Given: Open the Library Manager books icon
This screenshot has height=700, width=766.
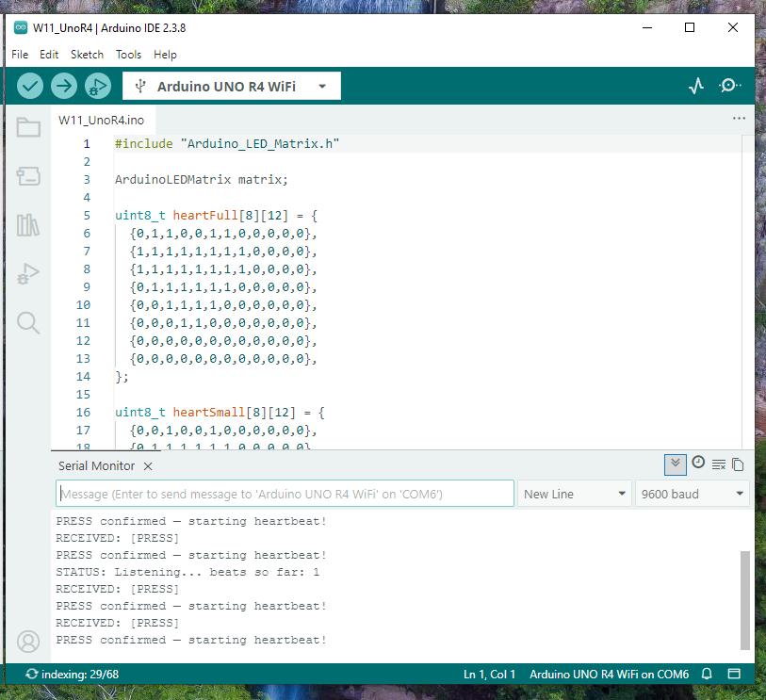Looking at the screenshot, I should pyautogui.click(x=28, y=225).
